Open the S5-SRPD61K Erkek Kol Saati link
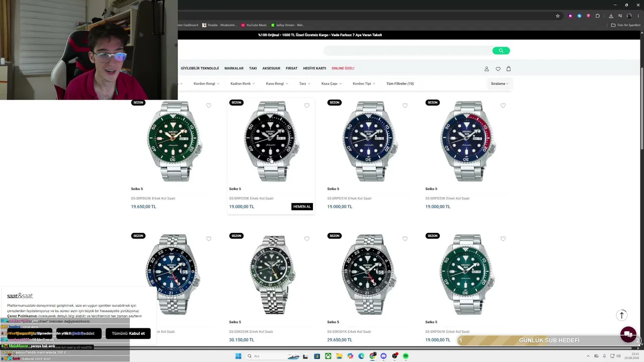Image resolution: width=644 pixels, height=362 pixels. pyautogui.click(x=447, y=332)
